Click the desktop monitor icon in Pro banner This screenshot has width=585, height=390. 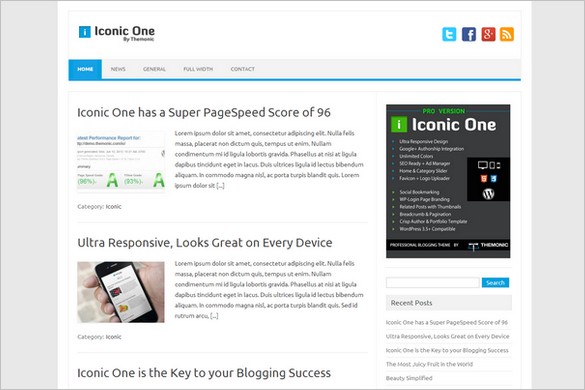(x=483, y=165)
